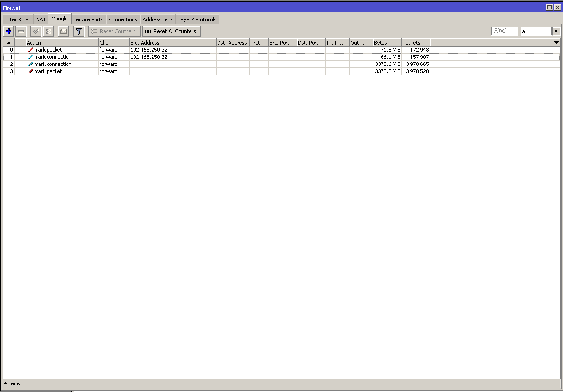Click the 172 948 packets value
Viewport: 563px width, 392px height.
tap(420, 50)
